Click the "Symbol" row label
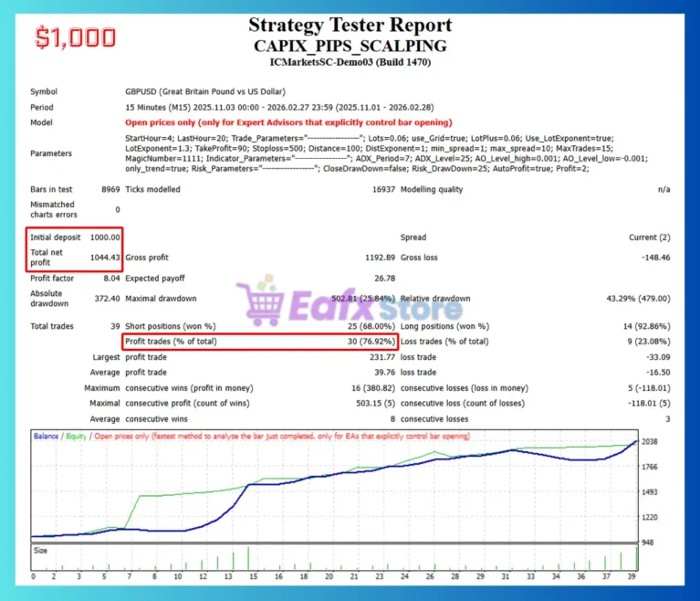Viewport: 700px width, 601px height. coord(44,91)
